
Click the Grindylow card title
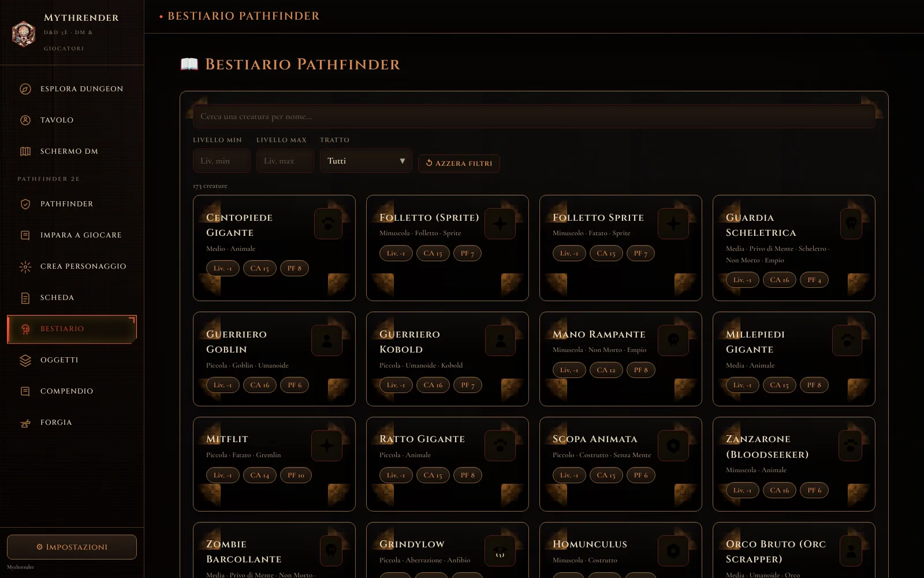point(412,544)
